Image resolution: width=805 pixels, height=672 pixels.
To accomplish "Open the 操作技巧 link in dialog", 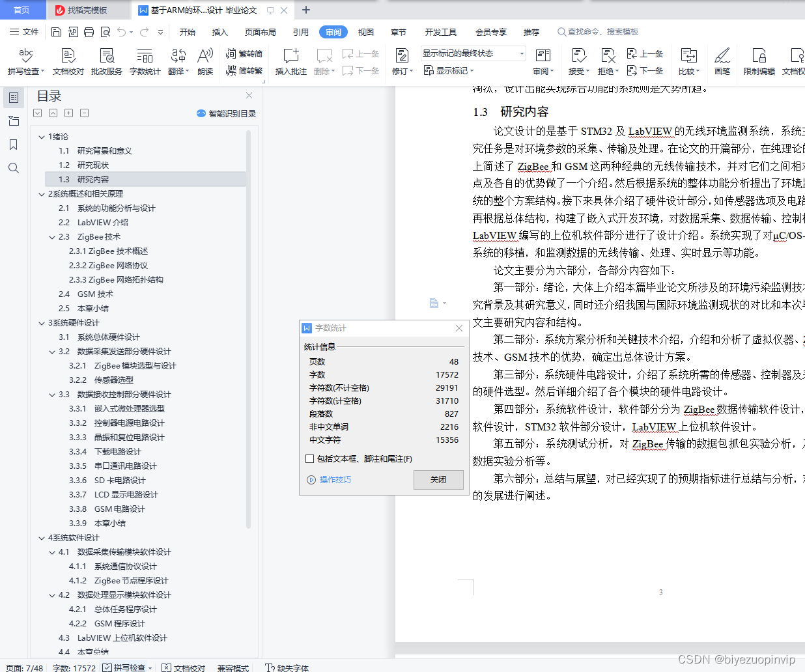I will click(x=329, y=480).
